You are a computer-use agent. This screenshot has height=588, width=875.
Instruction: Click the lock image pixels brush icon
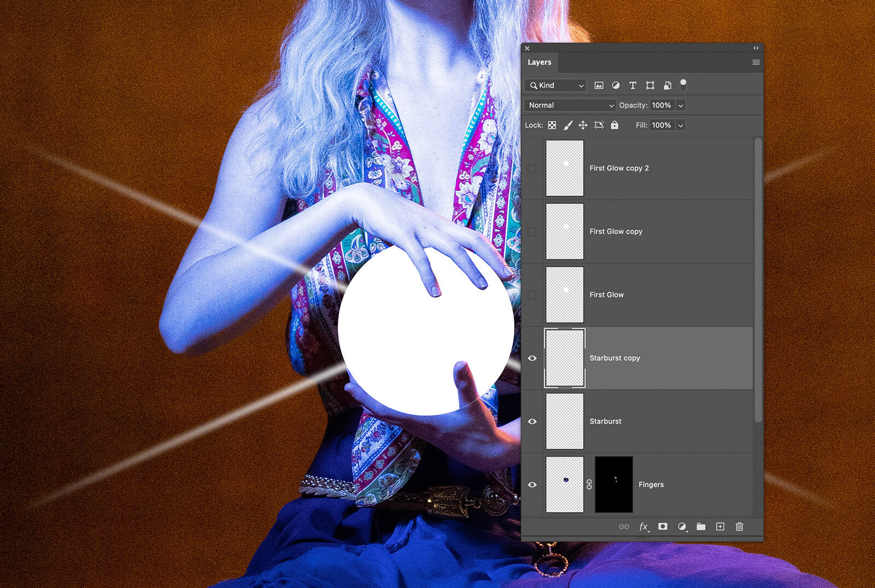(x=568, y=125)
